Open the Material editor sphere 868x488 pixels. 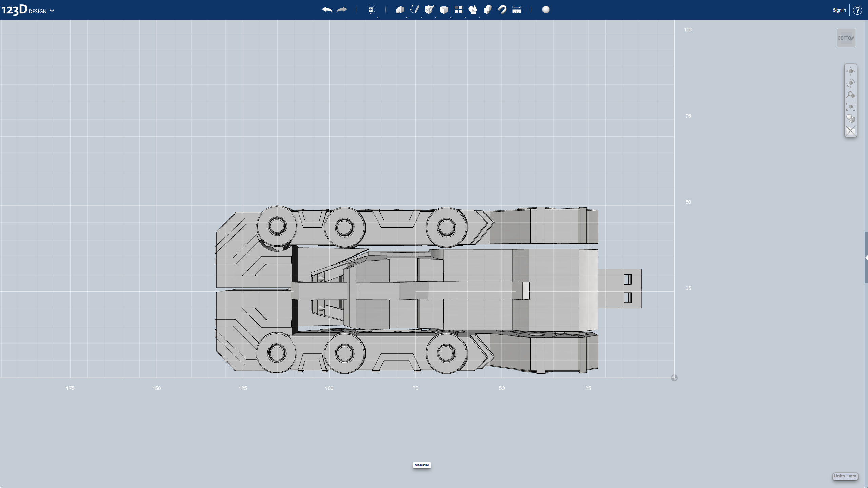(x=546, y=10)
